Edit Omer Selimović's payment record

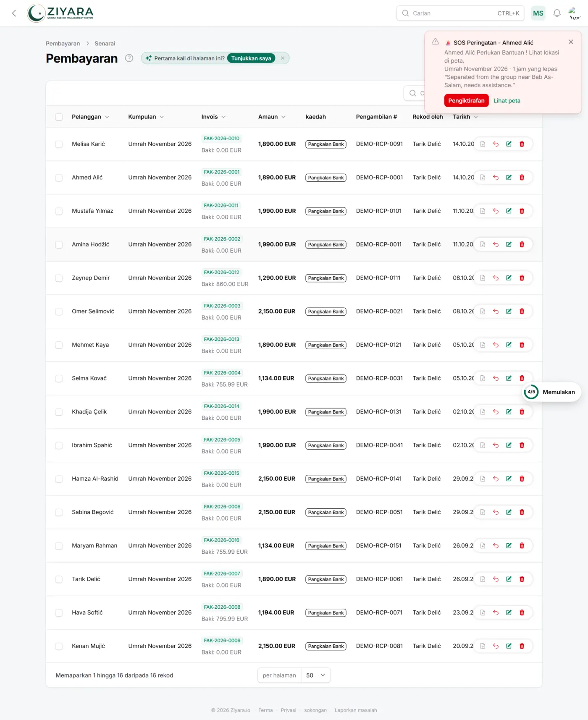coord(509,312)
